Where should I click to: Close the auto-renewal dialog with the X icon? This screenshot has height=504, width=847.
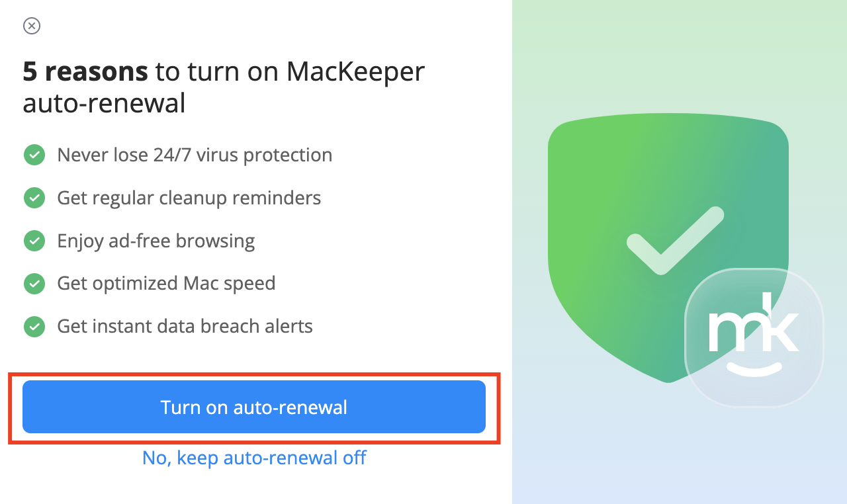32,26
